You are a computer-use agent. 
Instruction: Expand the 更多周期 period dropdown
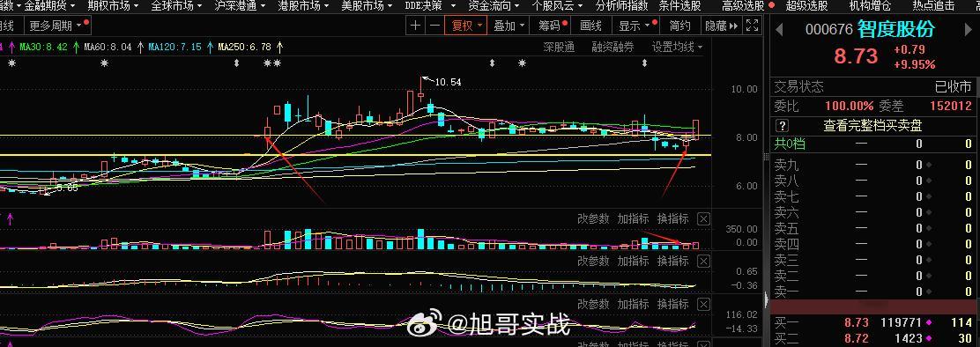point(57,26)
